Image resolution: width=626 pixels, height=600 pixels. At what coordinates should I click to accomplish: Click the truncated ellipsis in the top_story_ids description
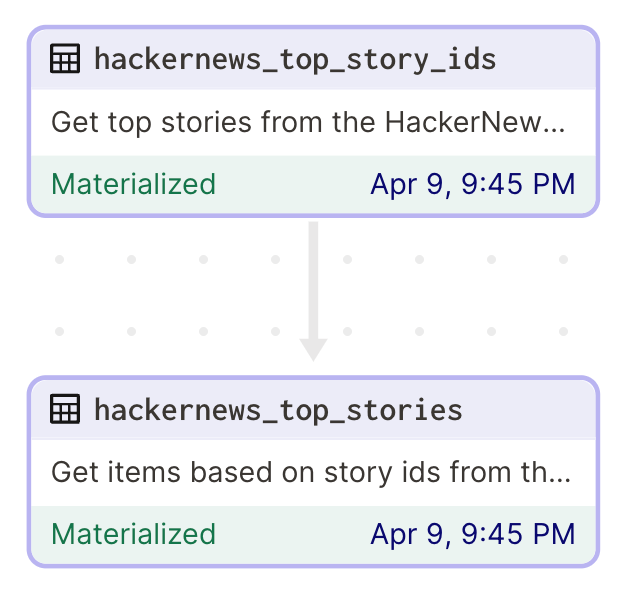click(x=557, y=130)
